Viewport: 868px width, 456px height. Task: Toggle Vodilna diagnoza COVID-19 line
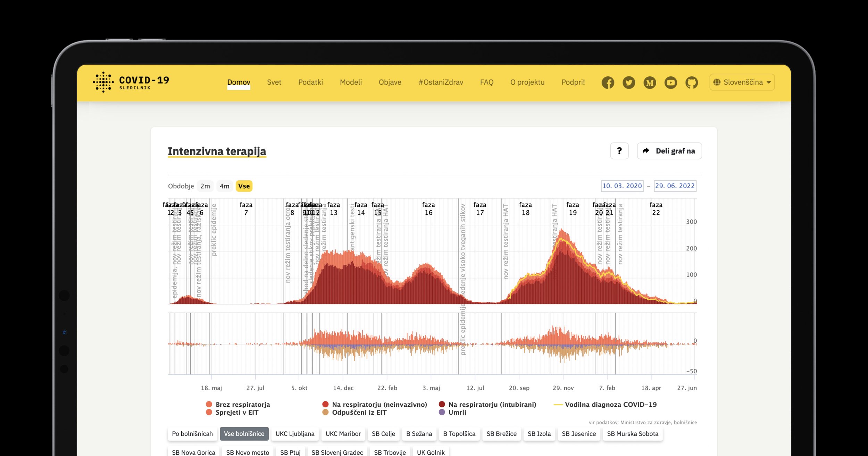[x=610, y=404]
